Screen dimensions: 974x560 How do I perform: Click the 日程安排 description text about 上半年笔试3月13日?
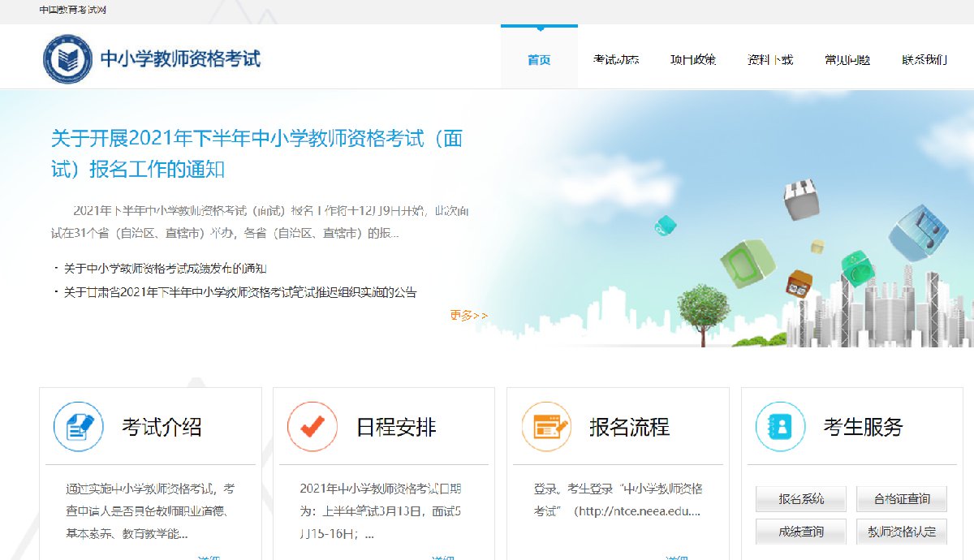click(x=381, y=511)
